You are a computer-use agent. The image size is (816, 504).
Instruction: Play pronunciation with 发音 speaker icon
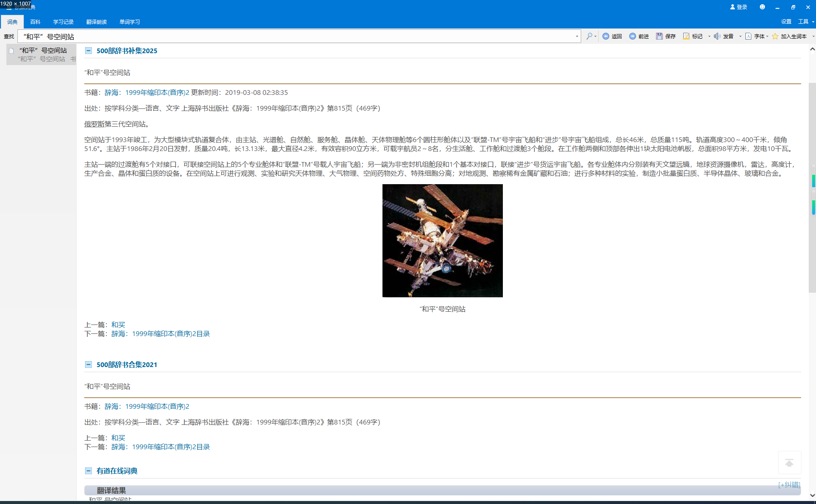click(717, 36)
